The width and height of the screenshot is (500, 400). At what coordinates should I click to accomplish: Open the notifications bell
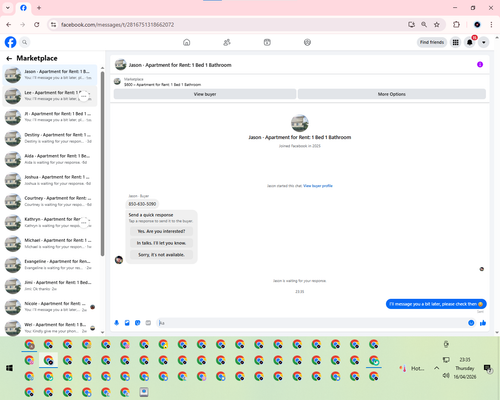(470, 42)
